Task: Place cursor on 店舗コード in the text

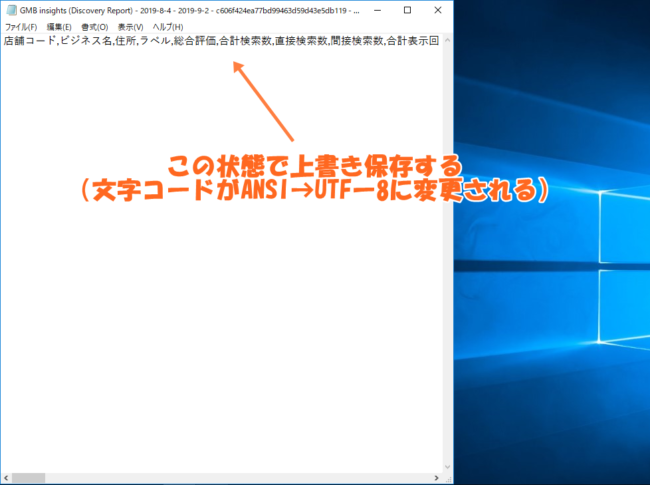Action: pyautogui.click(x=29, y=41)
